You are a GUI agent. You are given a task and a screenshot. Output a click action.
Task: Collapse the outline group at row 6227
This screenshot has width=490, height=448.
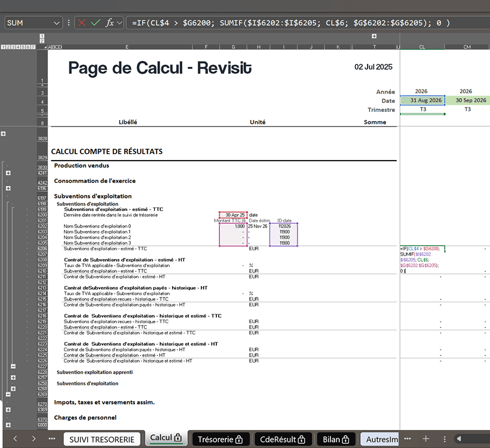[x=13, y=366]
